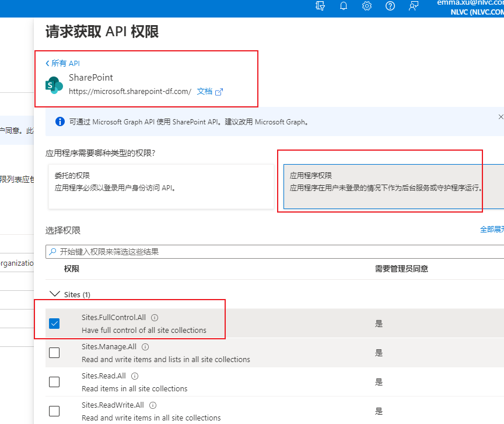The image size is (504, 424).
Task: Show info for Sites.FullControl.All
Action: [155, 318]
